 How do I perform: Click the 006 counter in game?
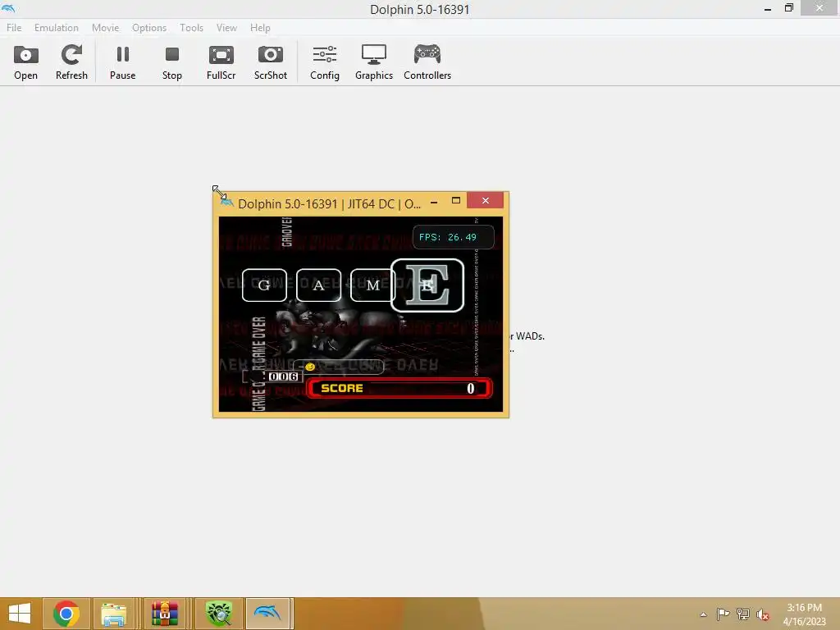284,377
